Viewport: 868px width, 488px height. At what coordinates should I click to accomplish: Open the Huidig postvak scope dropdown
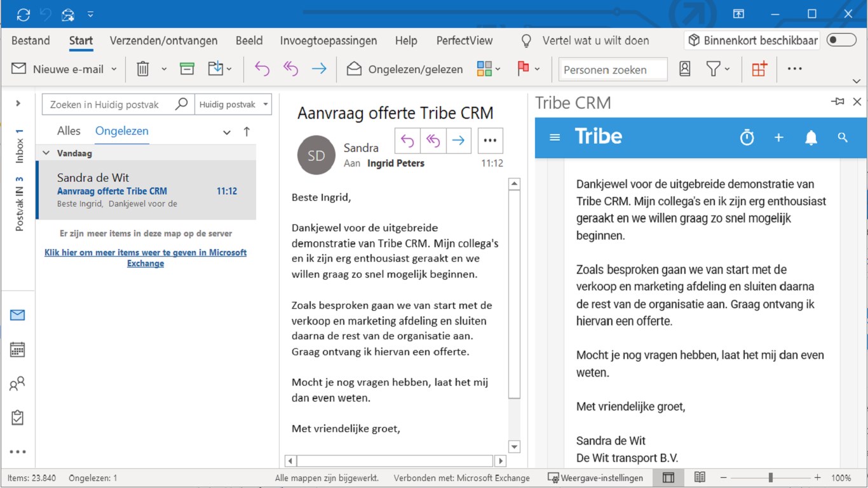point(234,105)
